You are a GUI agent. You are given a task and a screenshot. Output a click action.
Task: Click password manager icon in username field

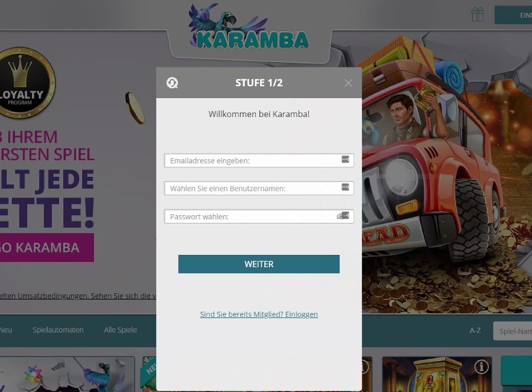[x=345, y=187]
